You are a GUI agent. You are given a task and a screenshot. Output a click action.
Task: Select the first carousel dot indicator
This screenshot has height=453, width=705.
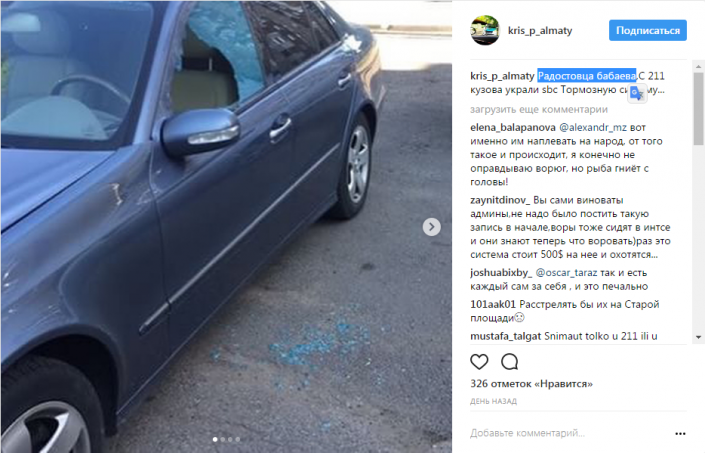tap(215, 439)
